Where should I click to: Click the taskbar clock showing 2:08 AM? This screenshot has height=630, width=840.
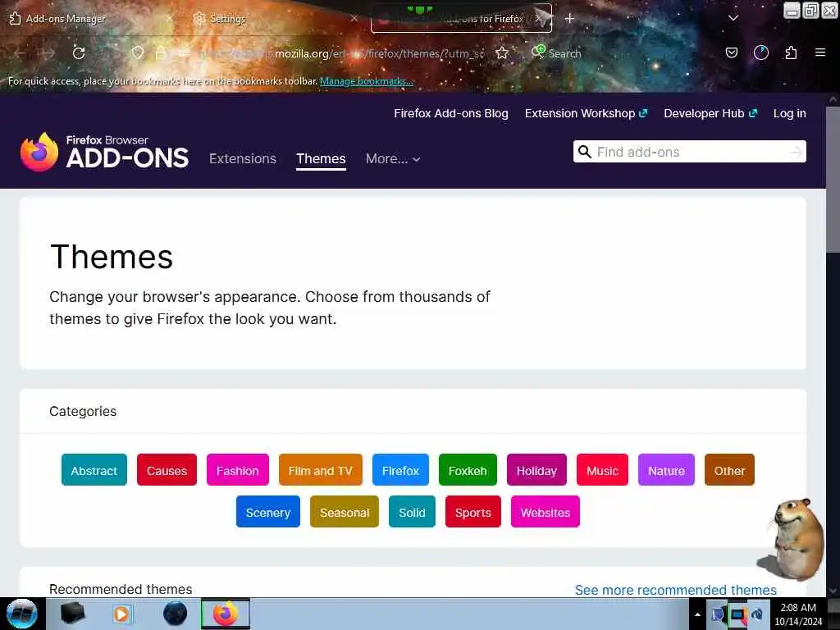point(798,614)
